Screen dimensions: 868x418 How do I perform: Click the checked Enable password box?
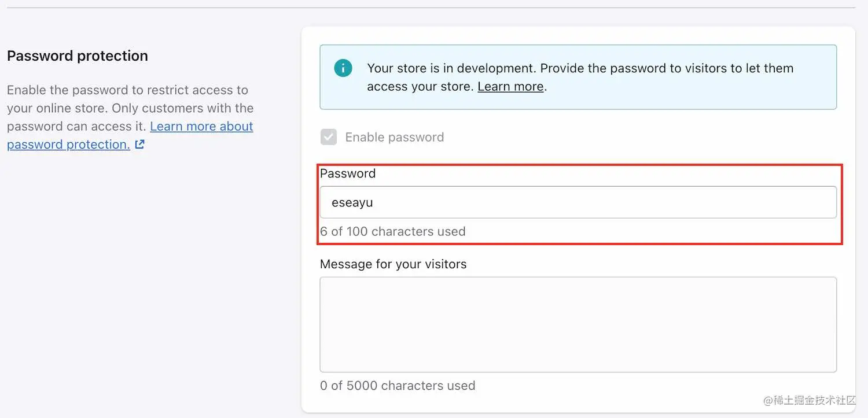tap(329, 137)
